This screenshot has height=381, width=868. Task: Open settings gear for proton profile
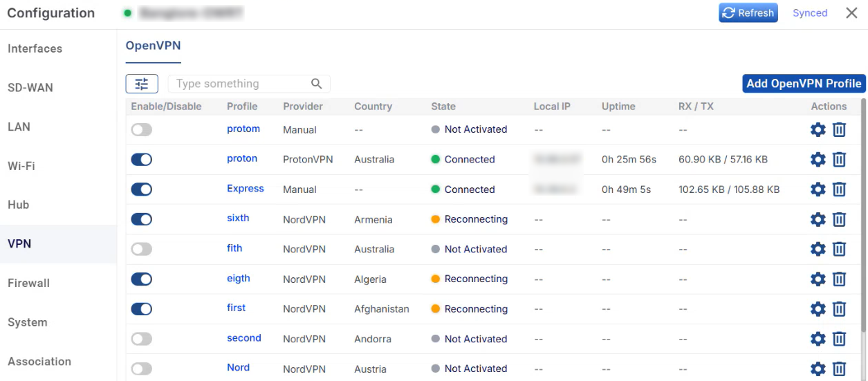818,159
